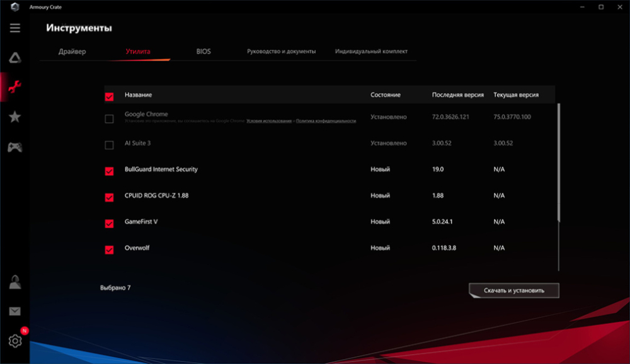Maximize the Armoury Crate window
This screenshot has width=630, height=364.
(x=601, y=7)
